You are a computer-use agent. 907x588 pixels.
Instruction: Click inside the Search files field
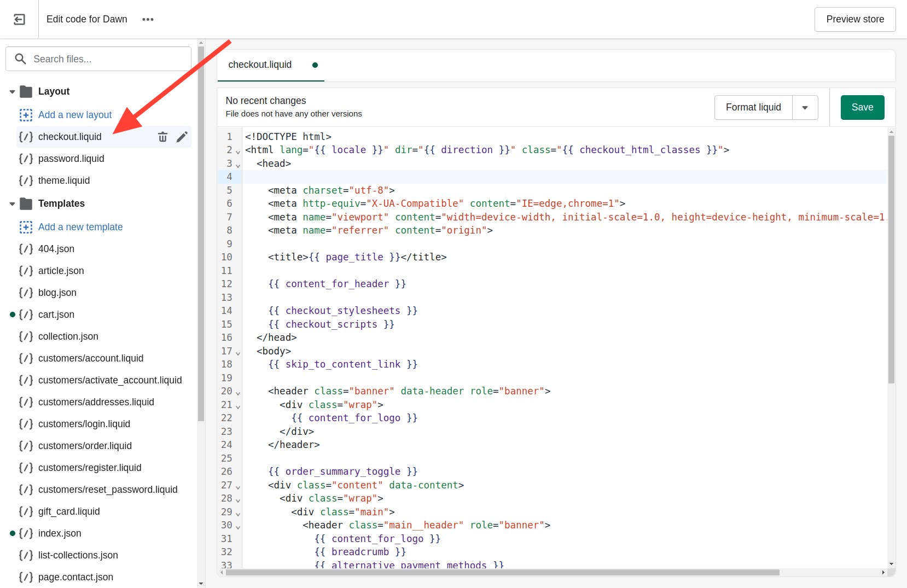click(x=98, y=59)
